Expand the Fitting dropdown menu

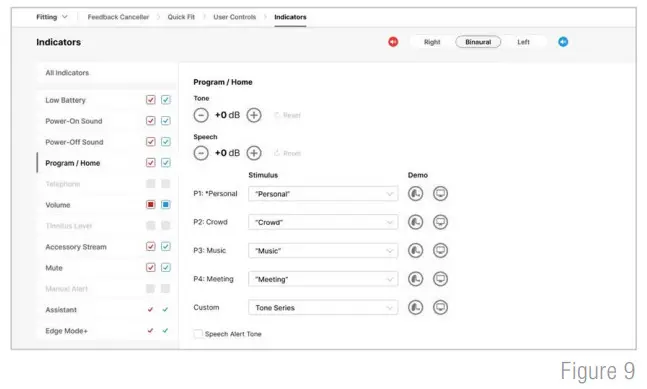click(x=52, y=17)
